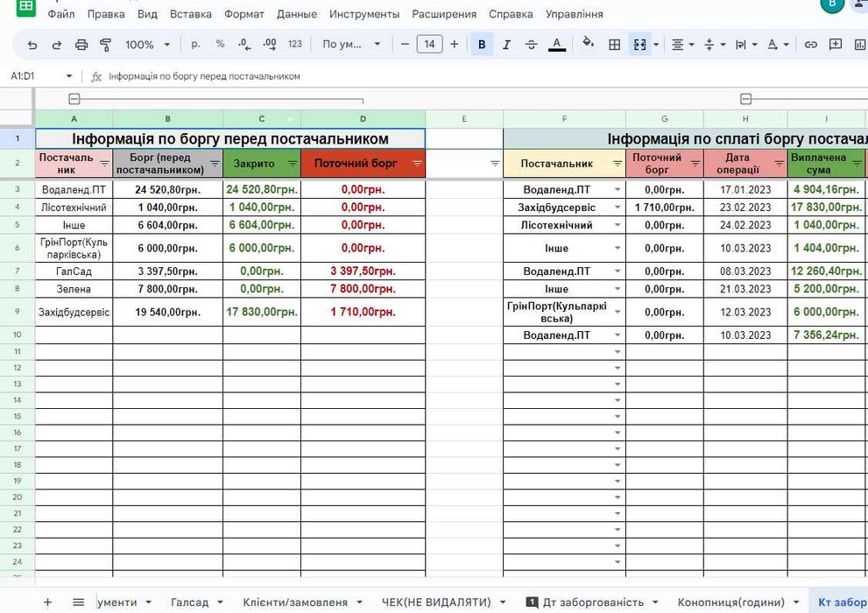Apply percent format icon
The width and height of the screenshot is (868, 613).
(221, 45)
